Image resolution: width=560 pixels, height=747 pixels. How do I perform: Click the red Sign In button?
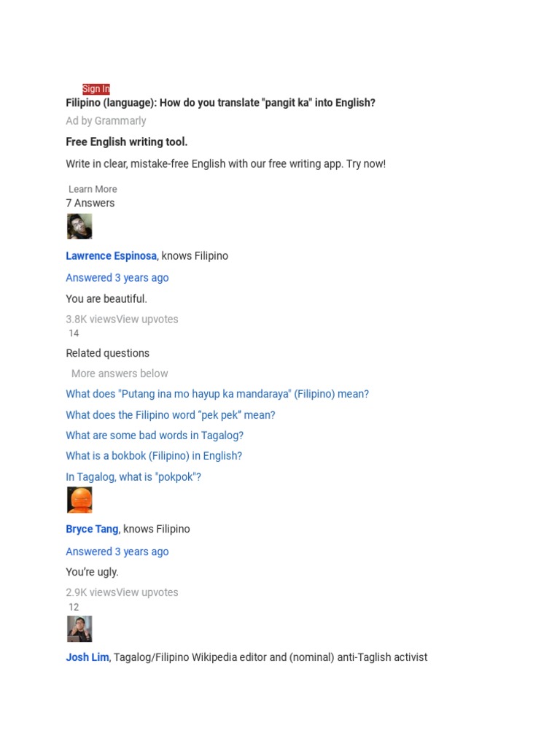(x=96, y=89)
